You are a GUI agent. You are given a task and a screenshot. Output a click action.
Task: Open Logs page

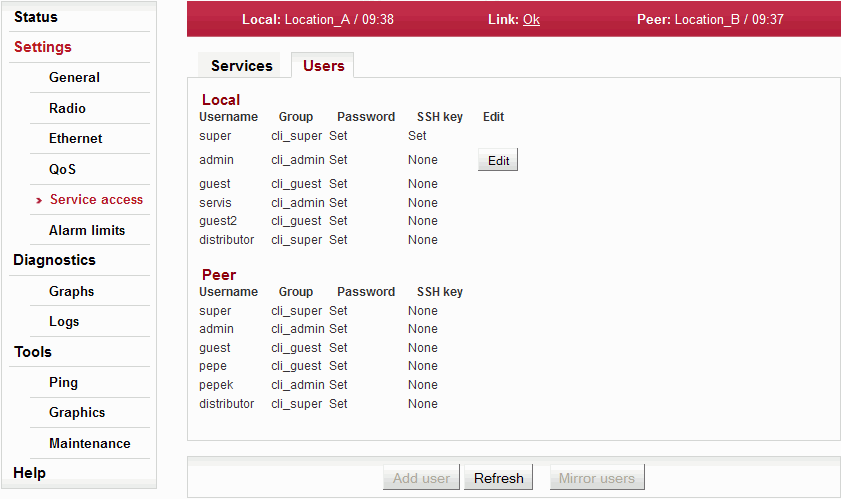point(64,321)
